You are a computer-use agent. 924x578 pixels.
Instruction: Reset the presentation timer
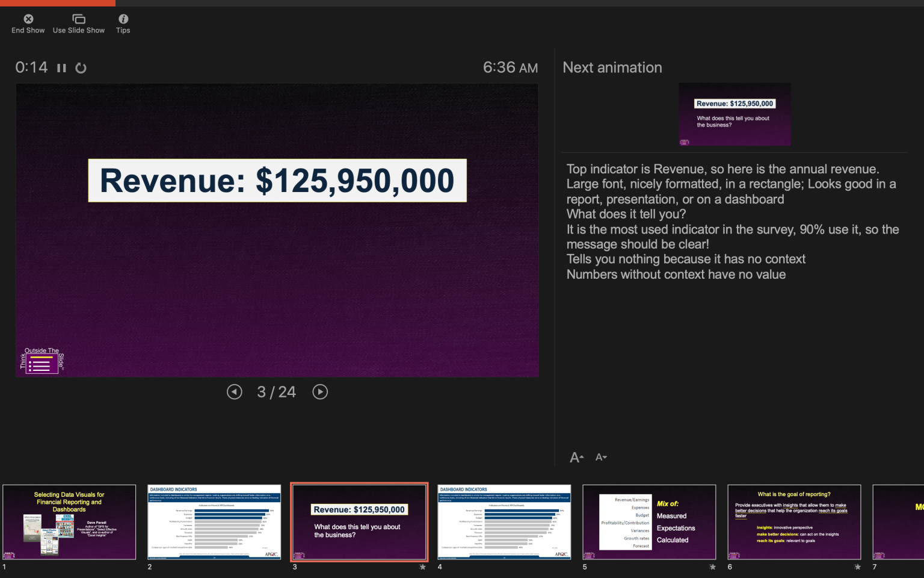(x=81, y=67)
